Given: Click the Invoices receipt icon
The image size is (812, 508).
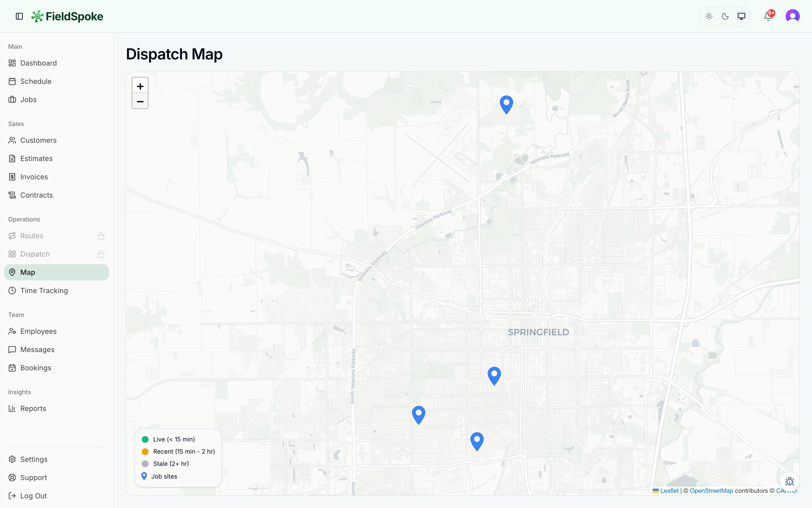Looking at the screenshot, I should tap(12, 177).
